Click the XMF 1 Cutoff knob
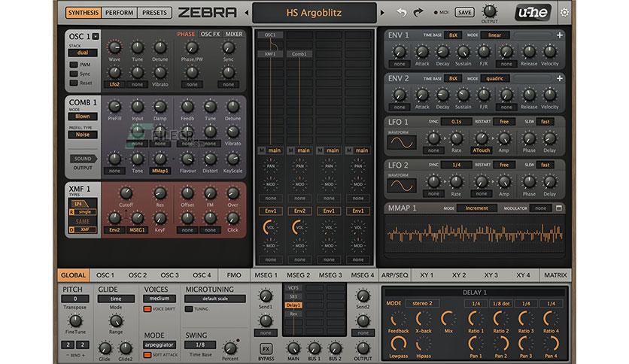Image resolution: width=629 pixels, height=364 pixels. [126, 193]
